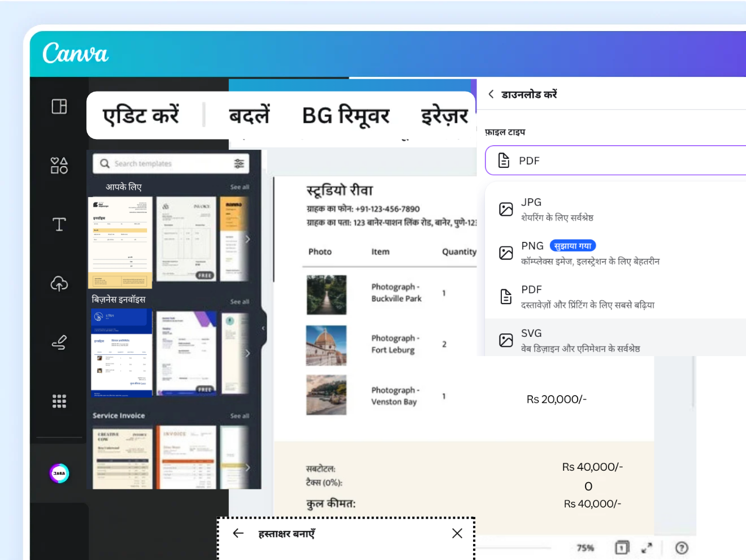This screenshot has width=746, height=560.
Task: Click See all for बिज़नेस इनवॉइस
Action: [x=240, y=302]
